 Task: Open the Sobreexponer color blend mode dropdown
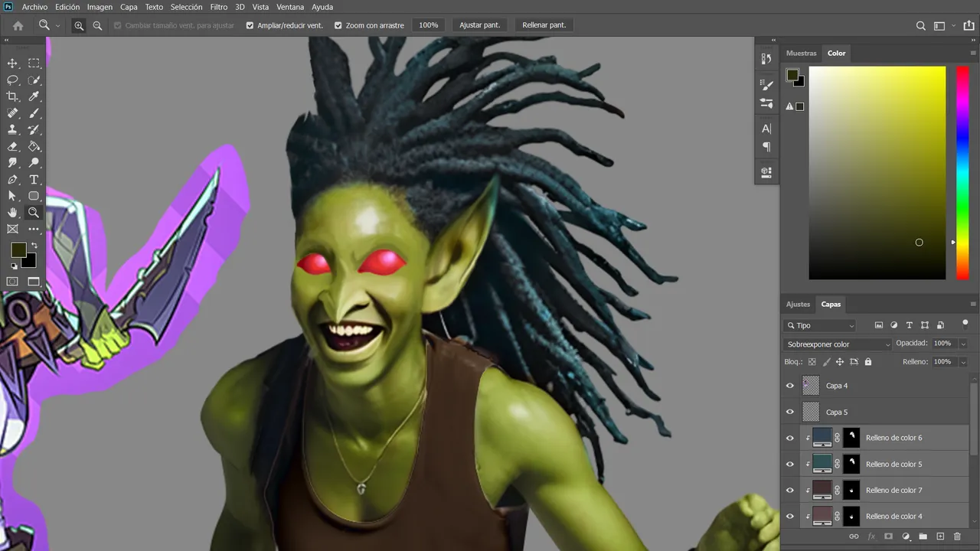pyautogui.click(x=838, y=344)
